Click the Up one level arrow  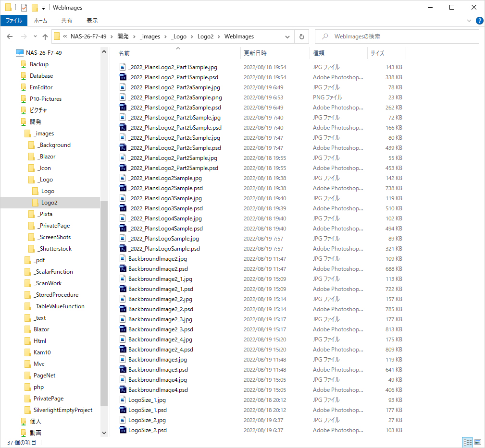pos(45,36)
